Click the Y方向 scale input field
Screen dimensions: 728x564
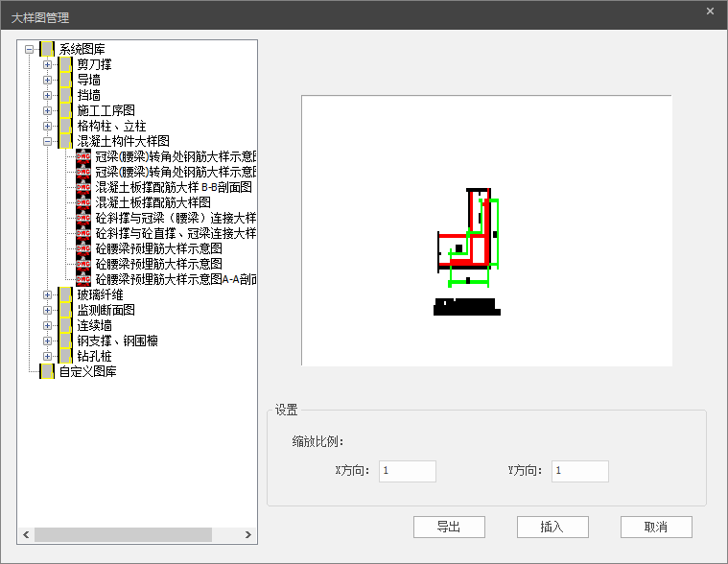[580, 471]
